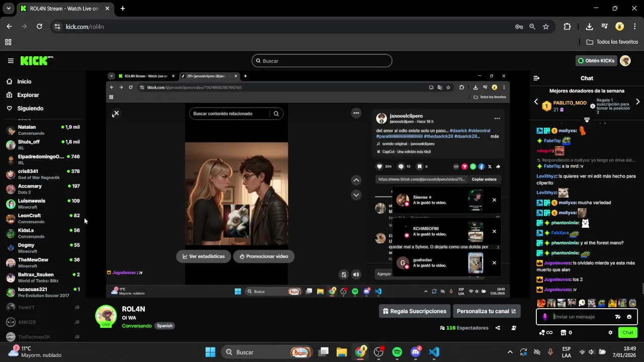This screenshot has width=644, height=362.
Task: Open Luismeewis channel in the sidebar
Action: (x=43, y=204)
